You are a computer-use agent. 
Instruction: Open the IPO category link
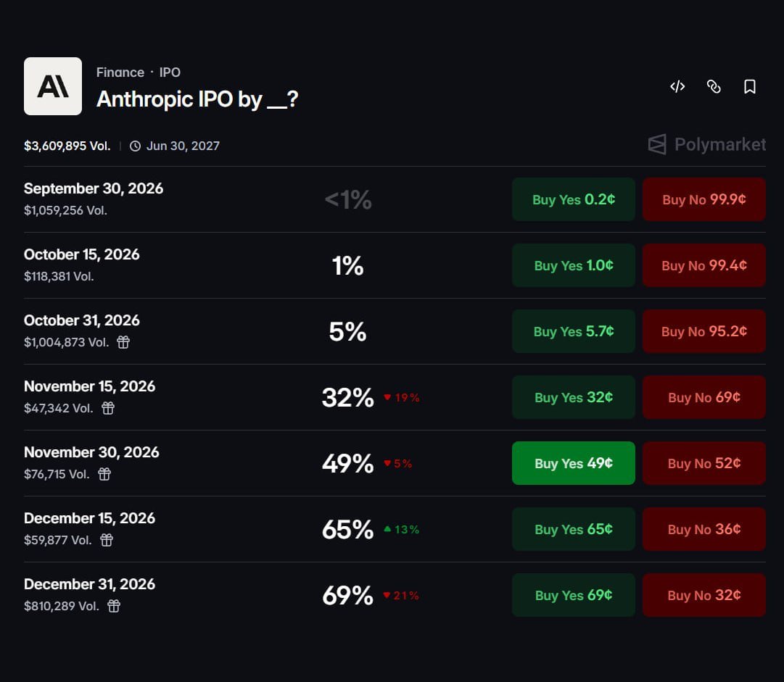coord(170,72)
